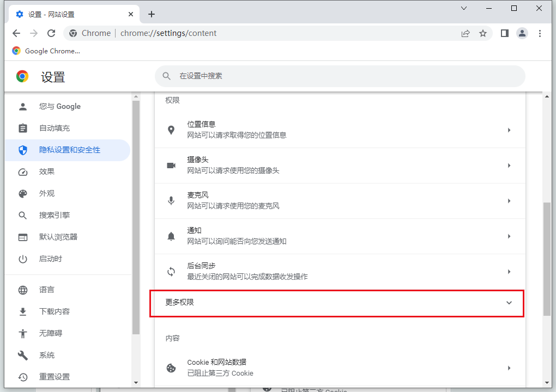The image size is (556, 392).
Task: Bookmark this page with the star icon
Action: [x=483, y=33]
